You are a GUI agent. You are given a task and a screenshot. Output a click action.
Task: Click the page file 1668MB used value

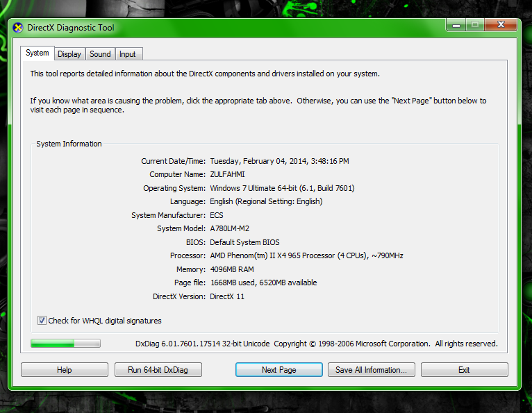pos(264,283)
